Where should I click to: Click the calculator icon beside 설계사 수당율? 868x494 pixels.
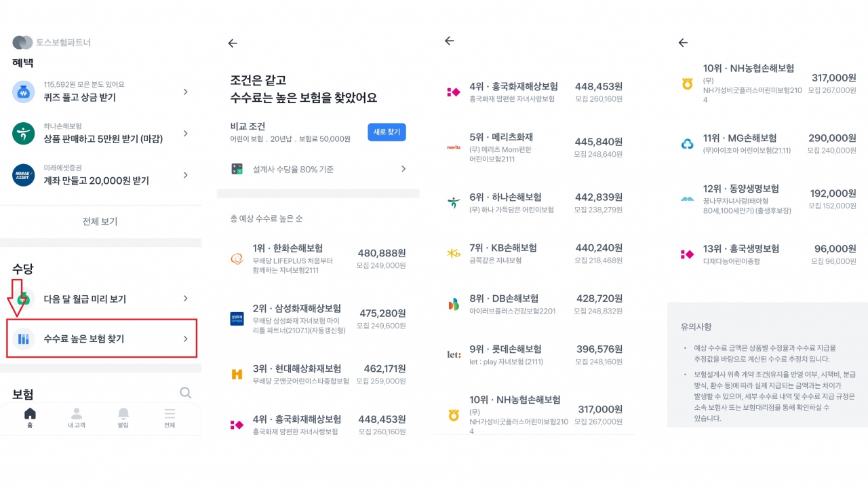pyautogui.click(x=237, y=169)
